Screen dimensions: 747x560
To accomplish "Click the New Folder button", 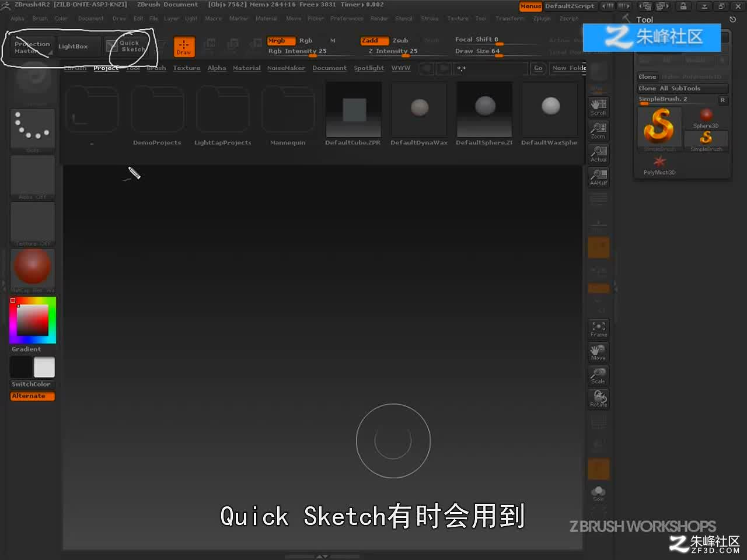I will 569,68.
